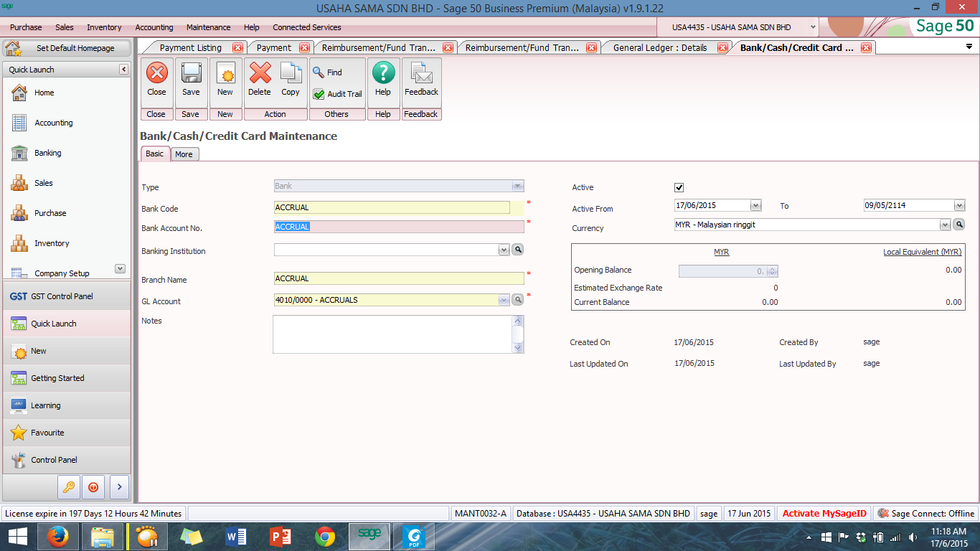Switch to the Payment Listing tab

(x=191, y=48)
